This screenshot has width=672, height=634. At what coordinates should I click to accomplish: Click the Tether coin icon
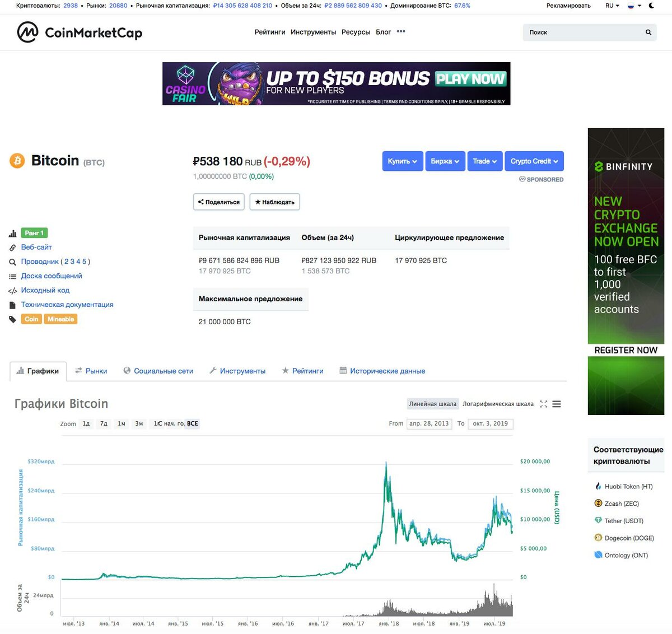(x=598, y=521)
